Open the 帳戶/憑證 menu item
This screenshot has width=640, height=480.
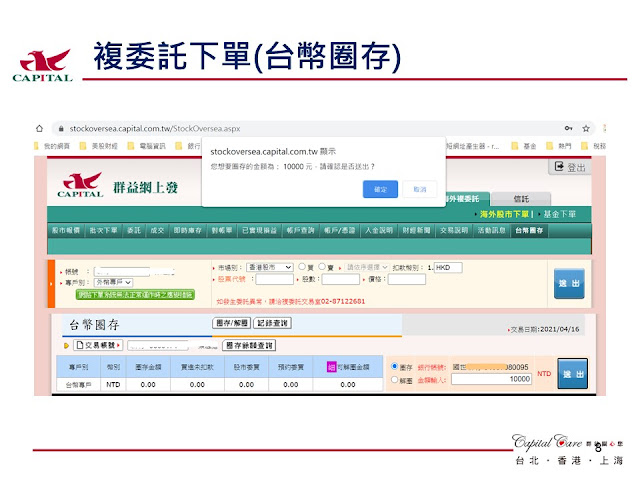click(x=340, y=231)
